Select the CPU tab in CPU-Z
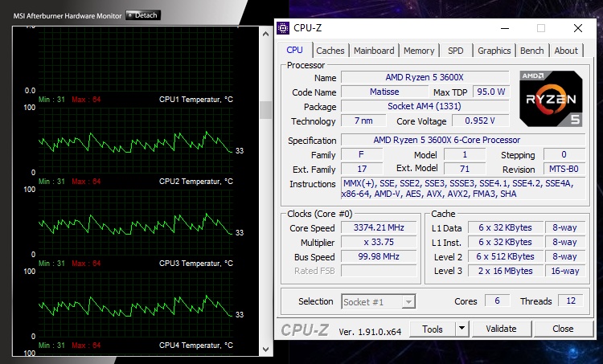 pyautogui.click(x=294, y=50)
